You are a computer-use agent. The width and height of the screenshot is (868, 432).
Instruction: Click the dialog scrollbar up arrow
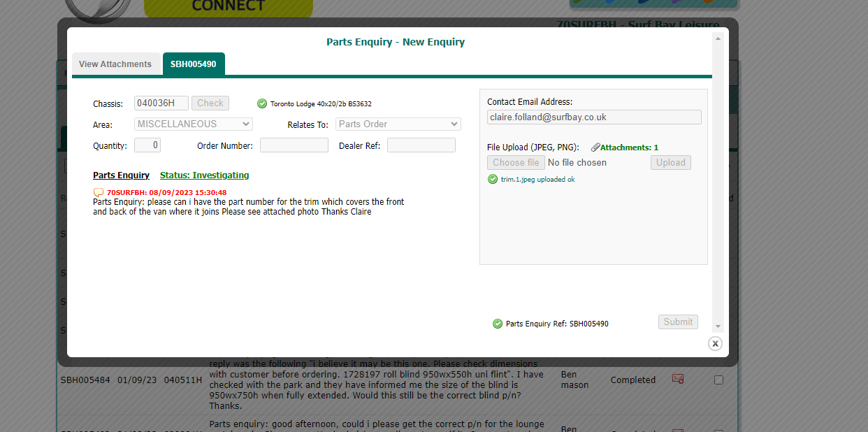pyautogui.click(x=717, y=38)
